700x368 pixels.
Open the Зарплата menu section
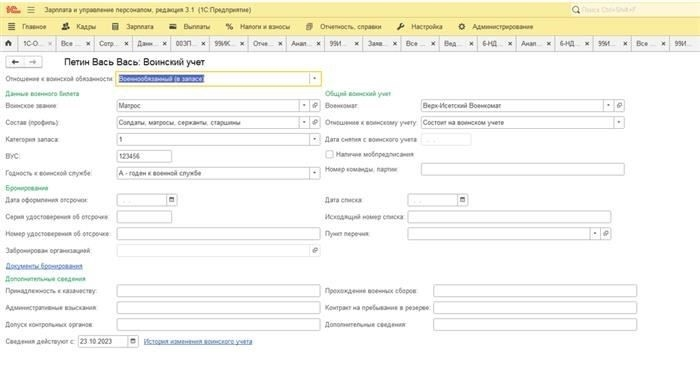tap(133, 27)
